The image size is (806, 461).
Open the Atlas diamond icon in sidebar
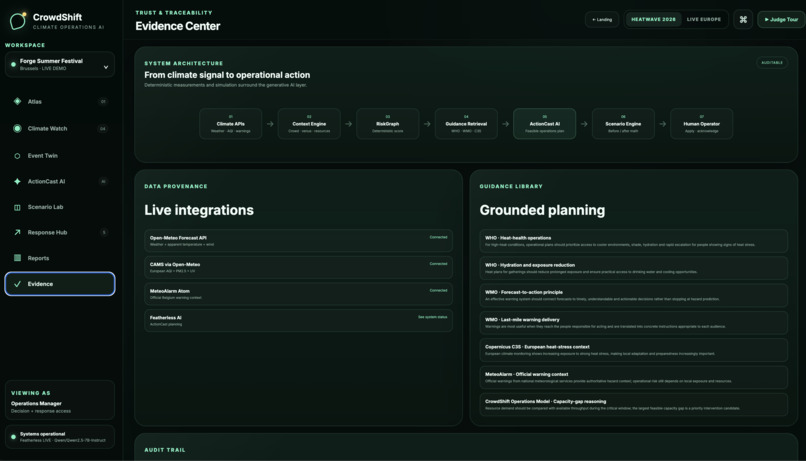[17, 101]
